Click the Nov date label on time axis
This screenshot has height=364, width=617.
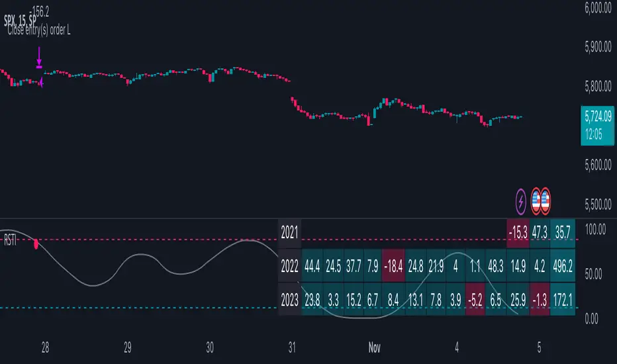(374, 347)
